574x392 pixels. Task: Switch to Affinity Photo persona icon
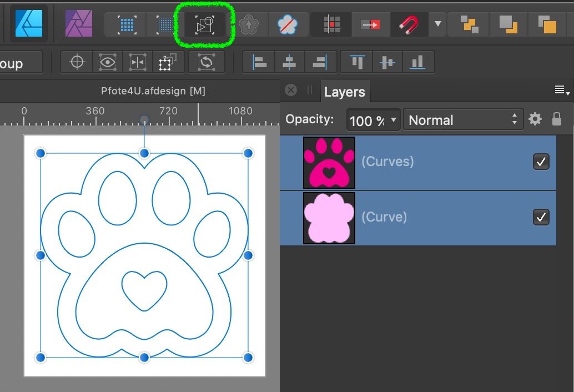point(79,24)
